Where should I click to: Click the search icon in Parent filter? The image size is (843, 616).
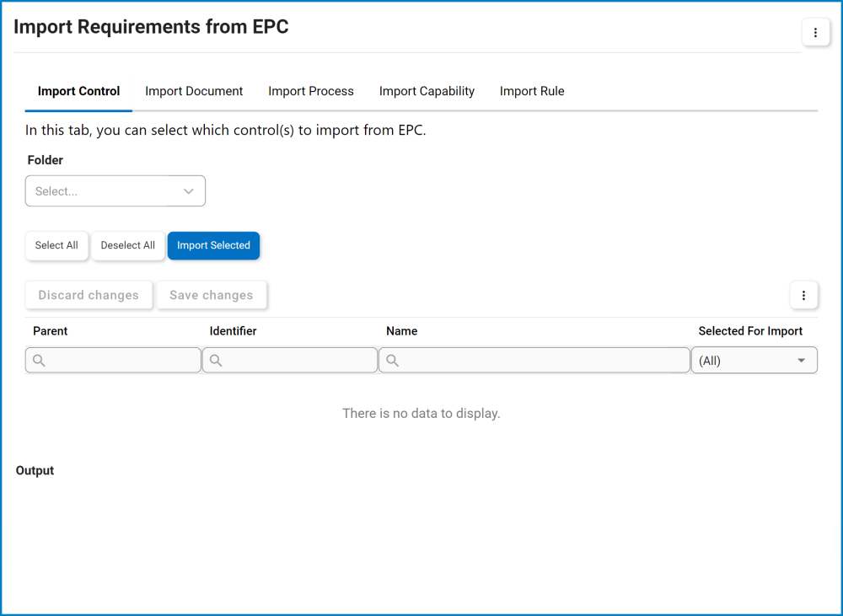(38, 360)
